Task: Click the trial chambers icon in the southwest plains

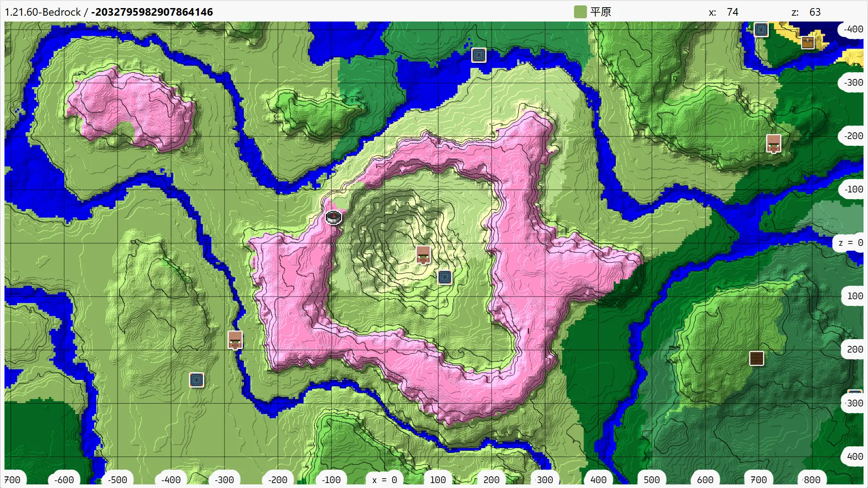Action: coord(197,380)
